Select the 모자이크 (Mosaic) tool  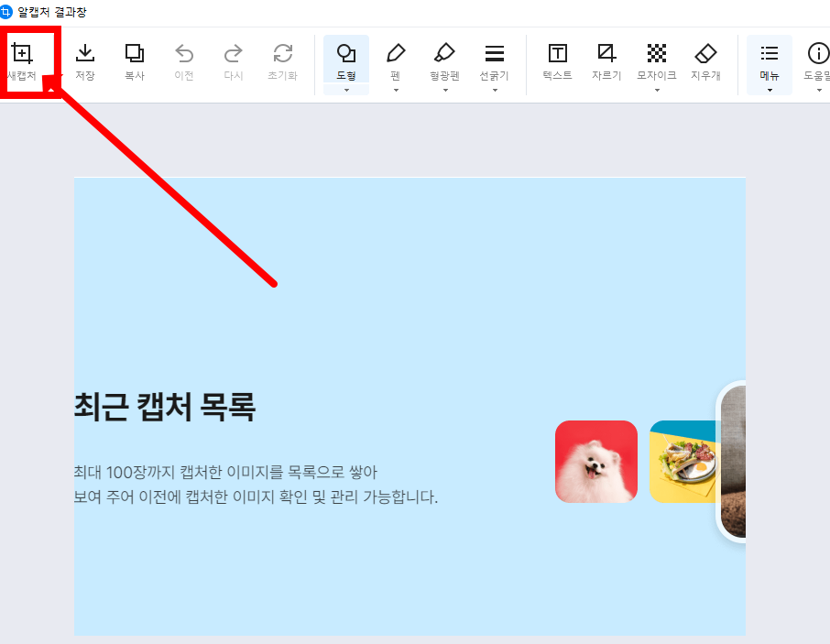point(656,55)
